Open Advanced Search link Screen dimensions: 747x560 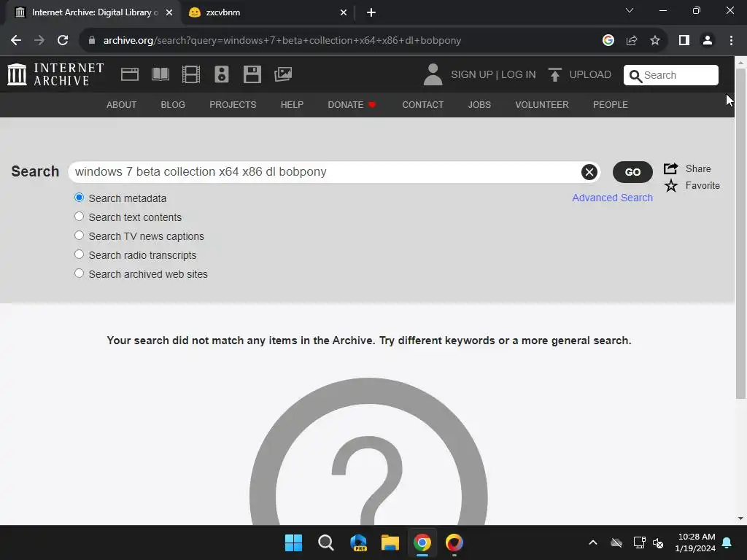pyautogui.click(x=613, y=198)
